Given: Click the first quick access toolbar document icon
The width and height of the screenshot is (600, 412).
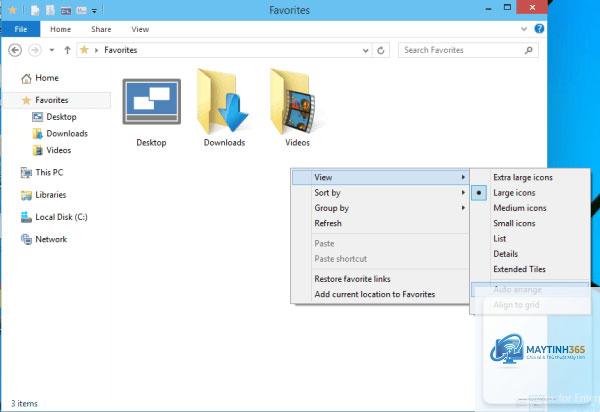Looking at the screenshot, I should pos(35,10).
